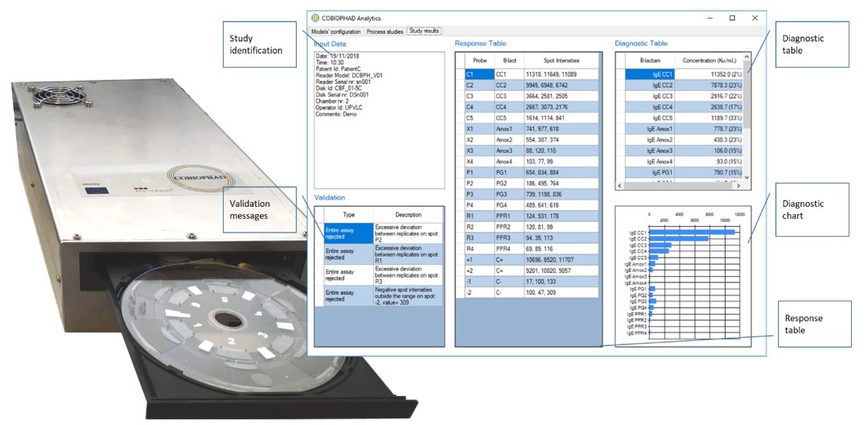This screenshot has width=868, height=425.
Task: Click spot intensities 100, 47, 309
Action: click(561, 292)
